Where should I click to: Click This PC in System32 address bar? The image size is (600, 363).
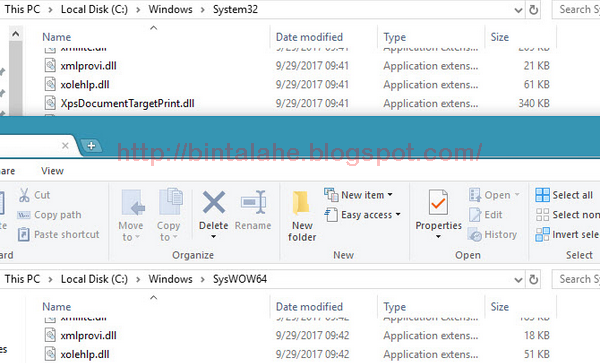[x=22, y=10]
